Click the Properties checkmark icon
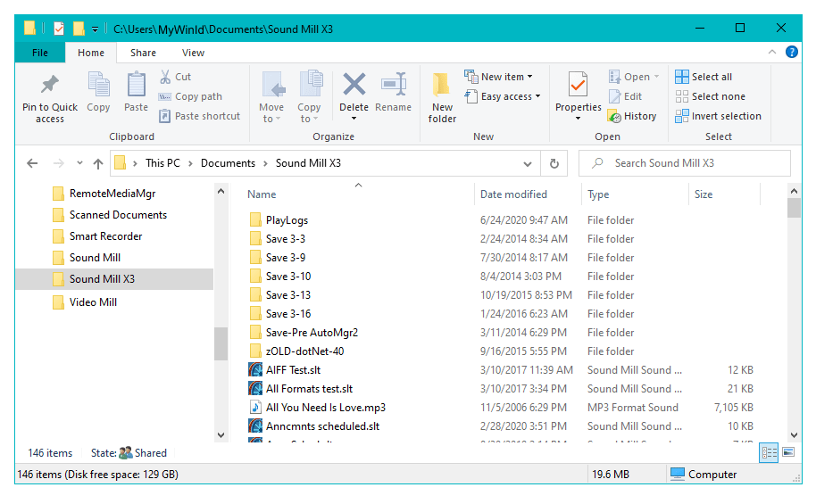Viewport: 816px width, 504px height. (579, 85)
